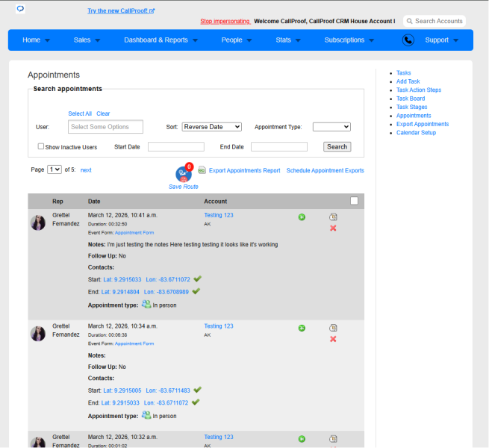Expand the Subscriptions menu
This screenshot has width=489, height=448.
point(349,40)
